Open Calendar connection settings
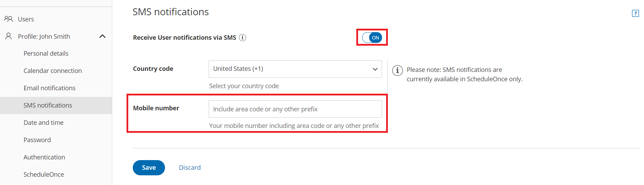 pos(52,71)
